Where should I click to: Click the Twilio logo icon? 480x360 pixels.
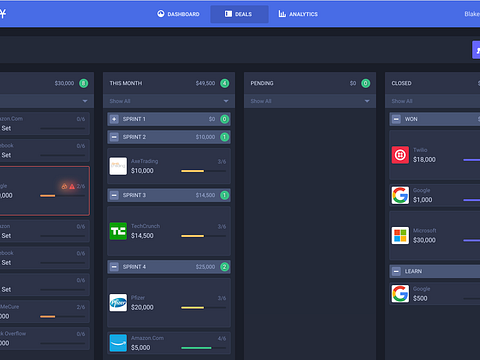400,155
